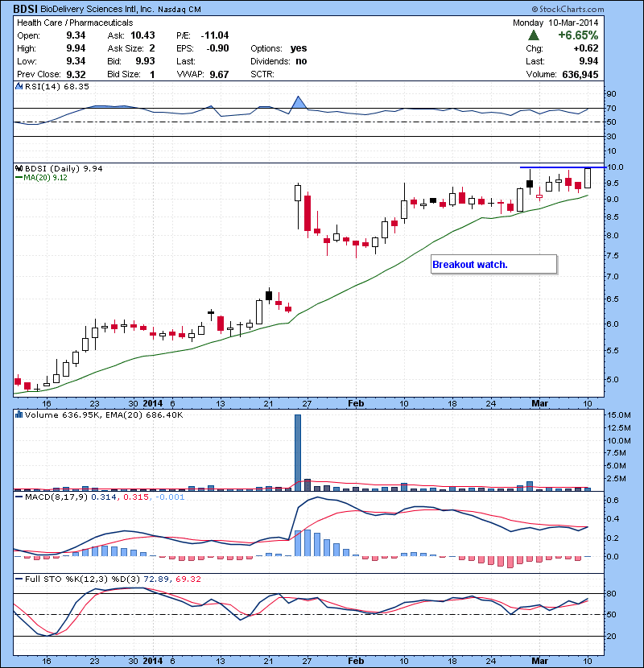
Task: Click the green up-arrow price change icon
Action: click(x=533, y=35)
